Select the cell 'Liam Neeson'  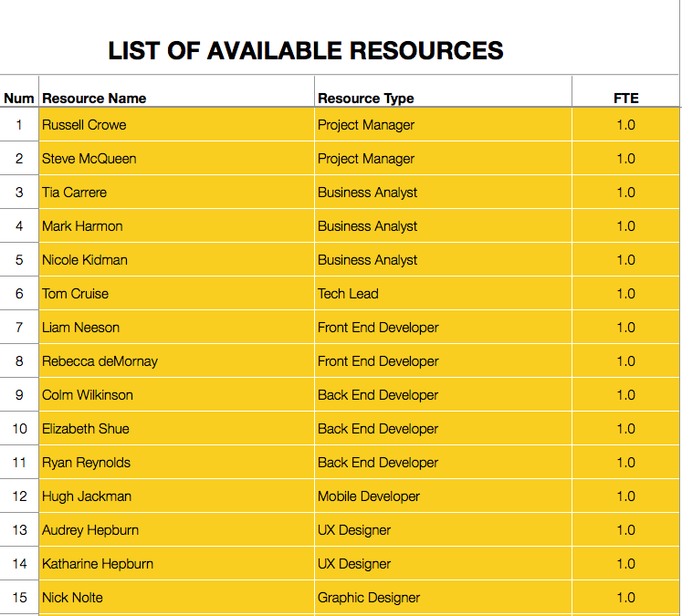[176, 328]
